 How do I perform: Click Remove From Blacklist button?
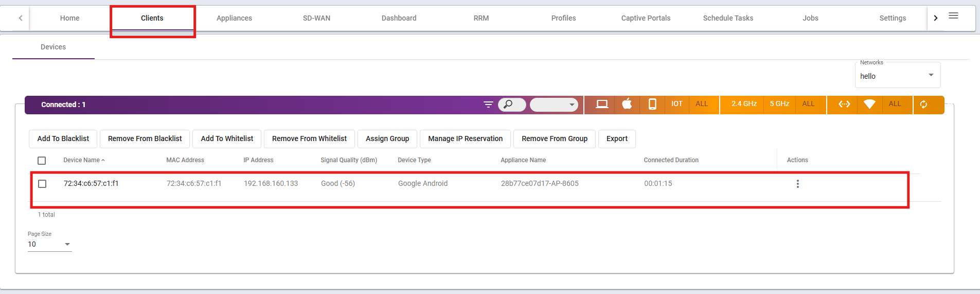[145, 139]
